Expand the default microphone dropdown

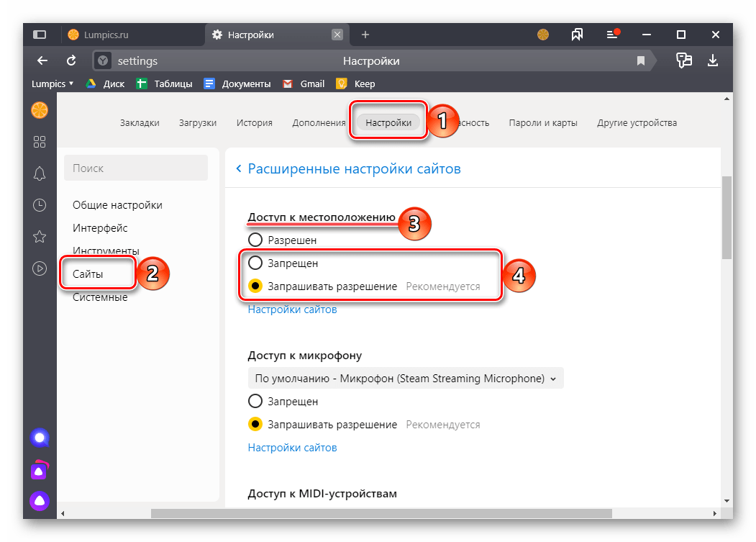click(x=406, y=379)
